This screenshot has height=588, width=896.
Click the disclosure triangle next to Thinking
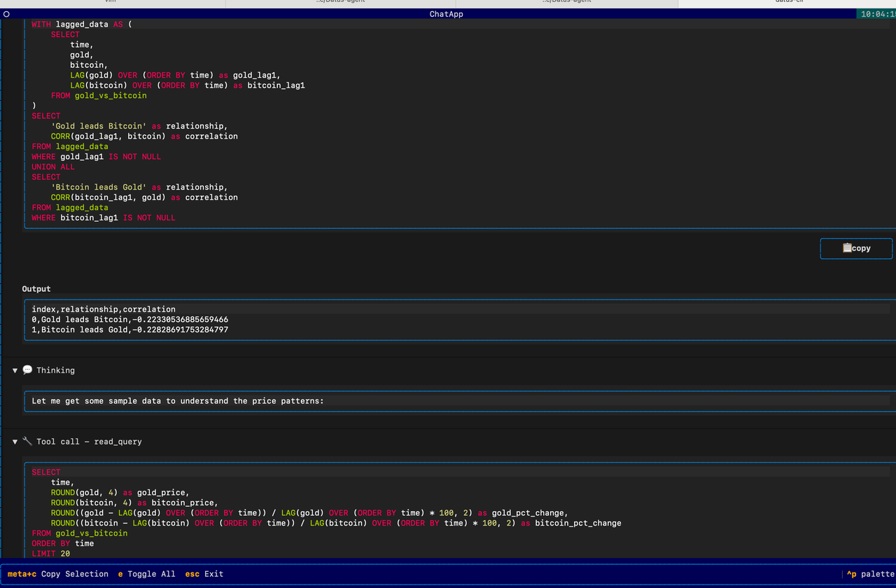click(14, 370)
